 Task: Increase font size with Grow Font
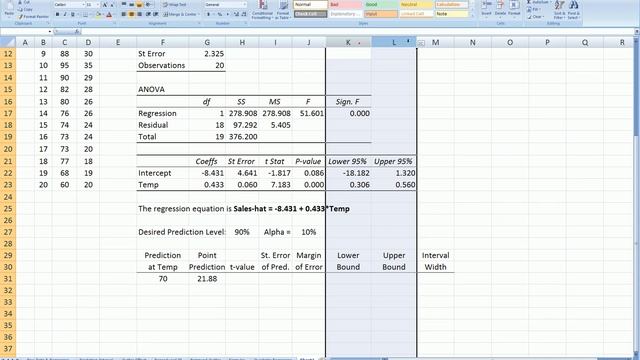[104, 5]
